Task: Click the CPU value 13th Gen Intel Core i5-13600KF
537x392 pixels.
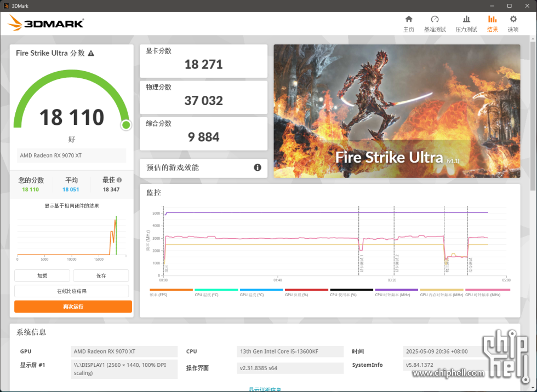Action: (290, 351)
